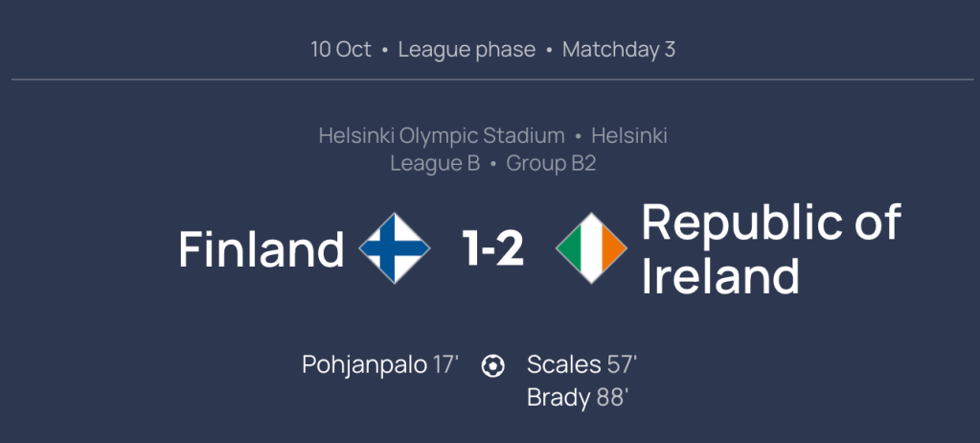Click the soccer ball goals icon
The height and width of the screenshot is (443, 980).
[492, 366]
